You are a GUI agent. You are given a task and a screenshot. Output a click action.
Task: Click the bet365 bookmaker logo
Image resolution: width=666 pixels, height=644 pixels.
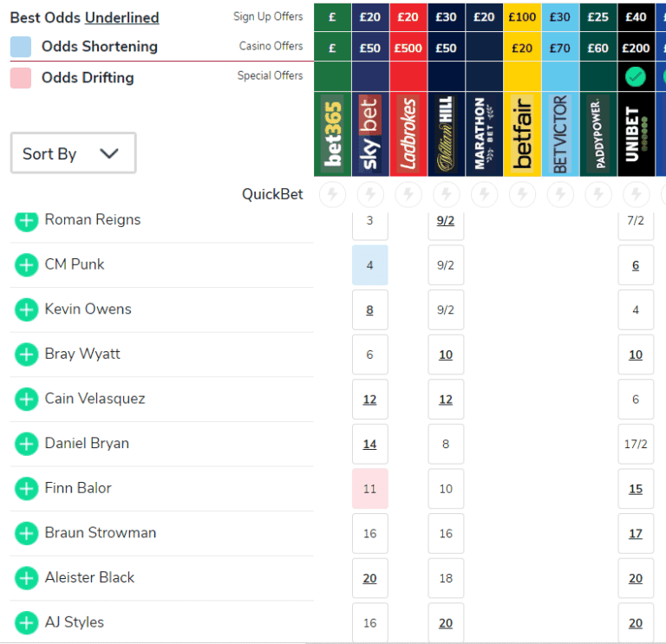point(332,134)
